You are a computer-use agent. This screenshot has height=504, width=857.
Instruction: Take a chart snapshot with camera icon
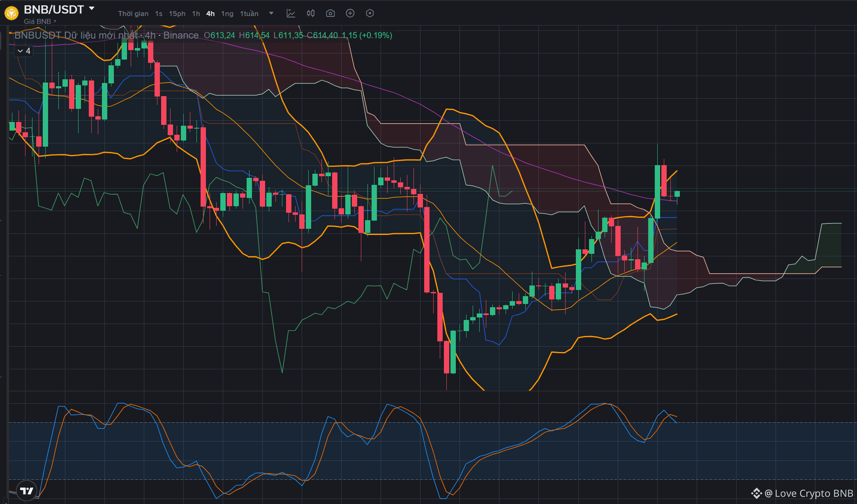point(330,14)
